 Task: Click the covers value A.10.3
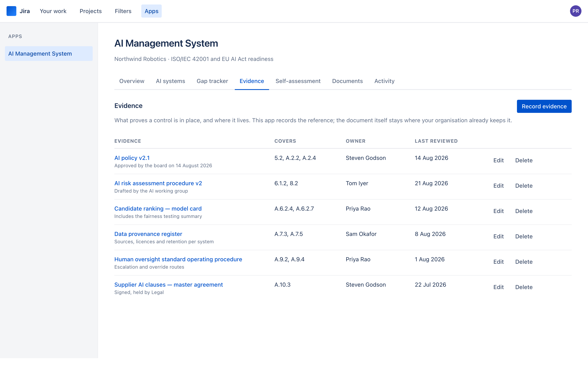point(282,285)
